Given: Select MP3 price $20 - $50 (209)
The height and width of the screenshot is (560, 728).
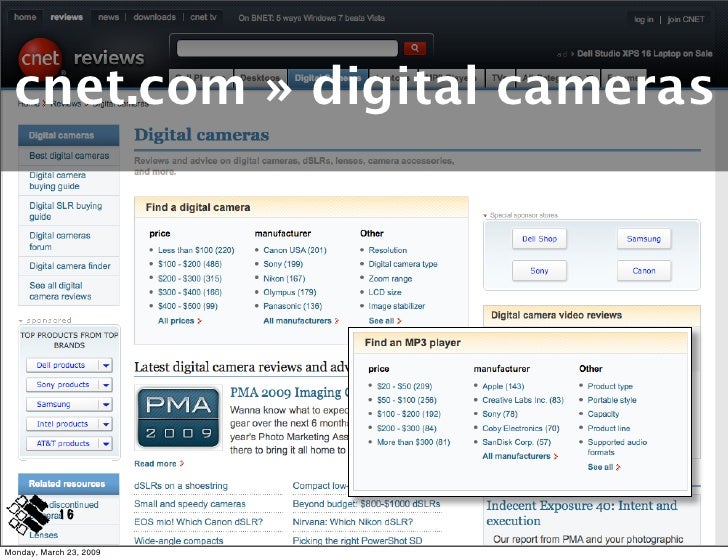Looking at the screenshot, I should pyautogui.click(x=404, y=386).
